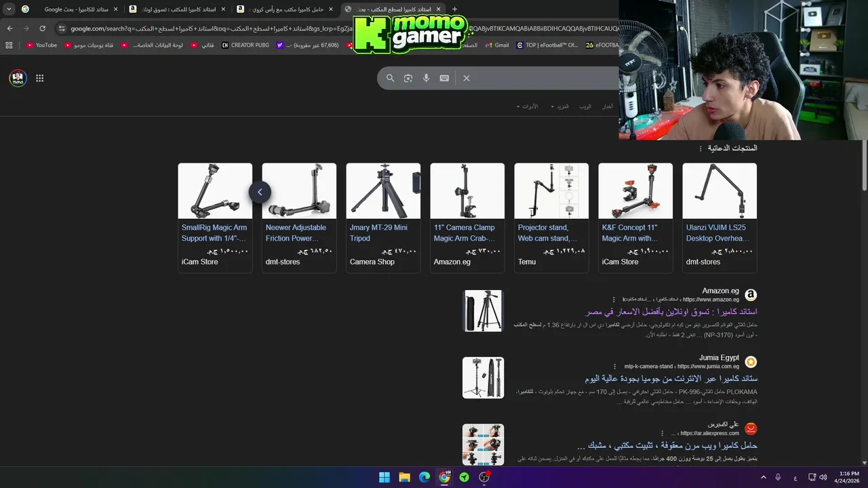Start voice search with the microphone icon
Image resolution: width=868 pixels, height=488 pixels.
point(426,78)
